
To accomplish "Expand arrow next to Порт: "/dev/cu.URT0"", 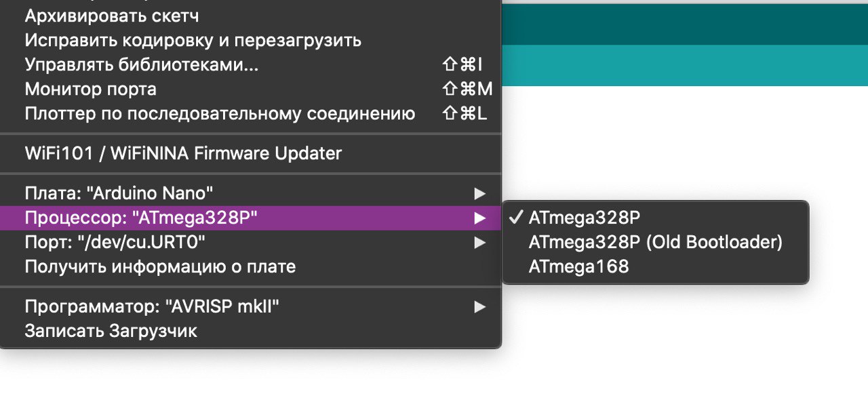I will coord(480,242).
